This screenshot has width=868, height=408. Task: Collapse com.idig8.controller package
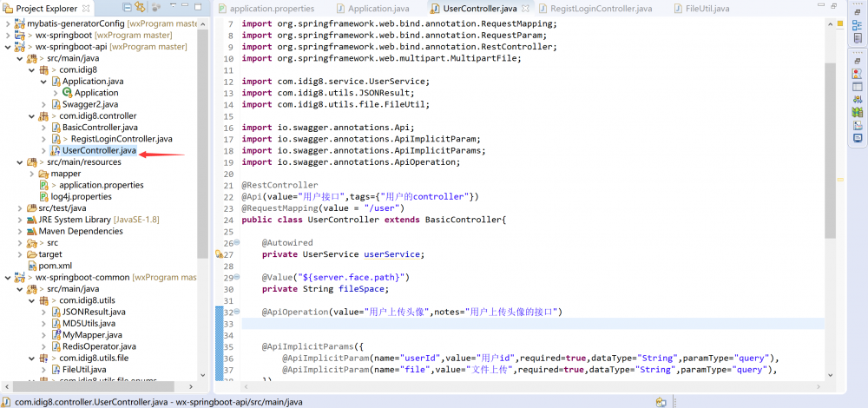pyautogui.click(x=31, y=116)
